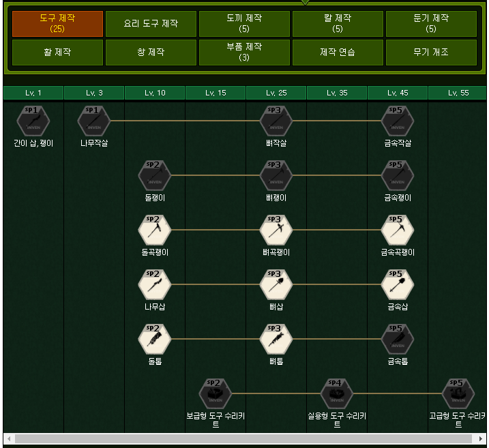The image size is (489, 448).
Task: Select the 고급형 도구 수리키트 icon
Action: point(458,393)
